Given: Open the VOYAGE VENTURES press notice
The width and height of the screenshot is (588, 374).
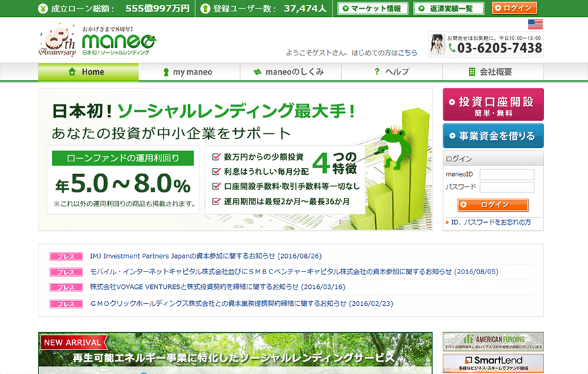Looking at the screenshot, I should click(218, 287).
